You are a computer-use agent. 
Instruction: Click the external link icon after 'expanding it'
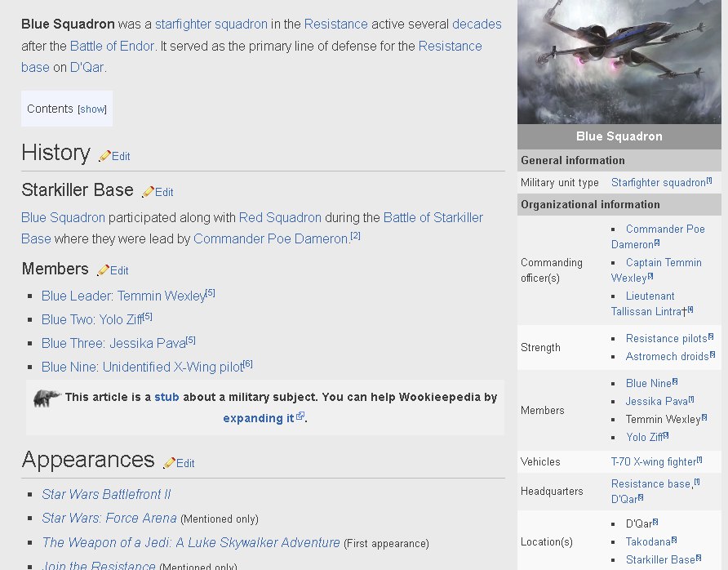point(300,416)
